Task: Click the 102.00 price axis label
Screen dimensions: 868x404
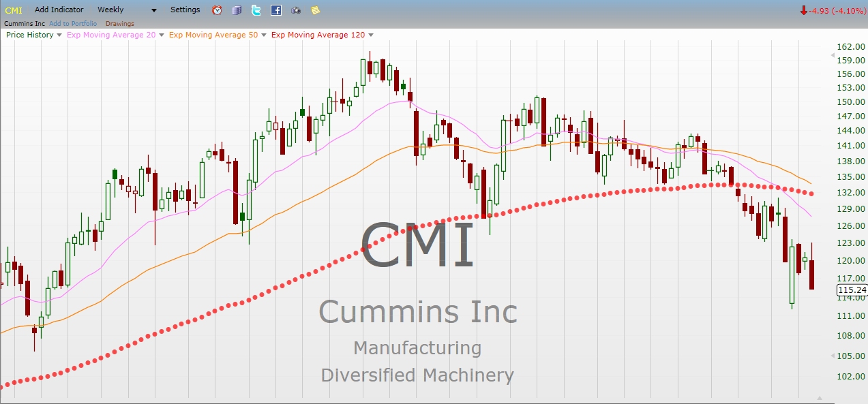Action: [850, 377]
